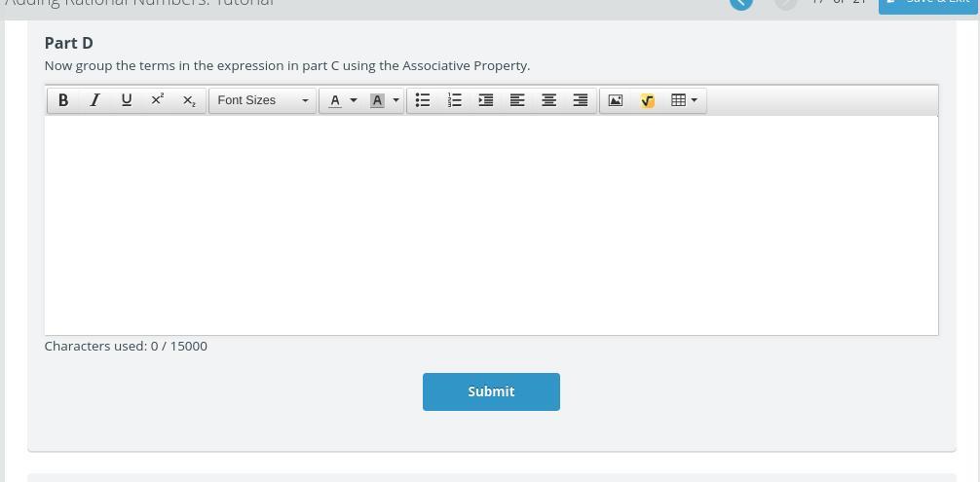Align text left
The width and height of the screenshot is (980, 482).
tap(517, 100)
